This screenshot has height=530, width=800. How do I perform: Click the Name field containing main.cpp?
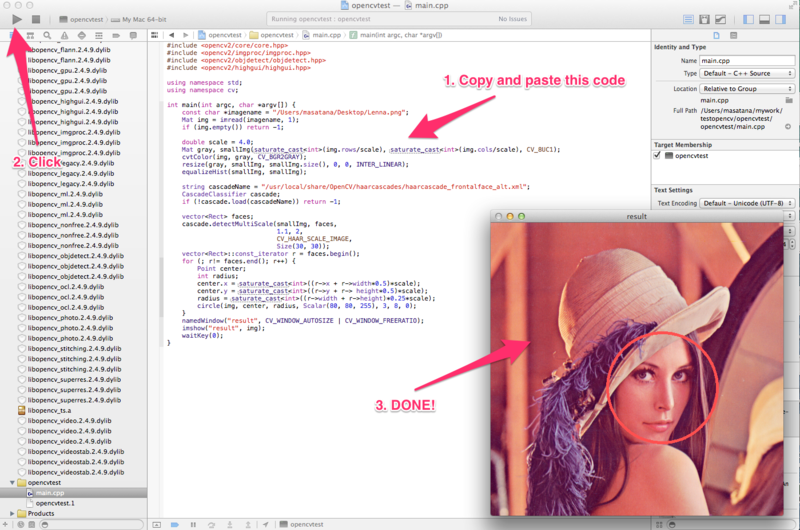coord(747,60)
